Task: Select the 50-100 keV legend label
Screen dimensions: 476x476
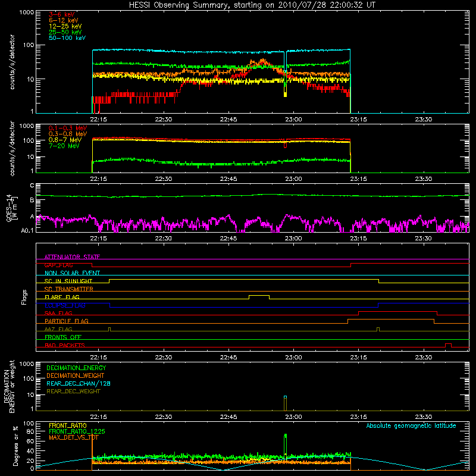Action: pos(67,38)
